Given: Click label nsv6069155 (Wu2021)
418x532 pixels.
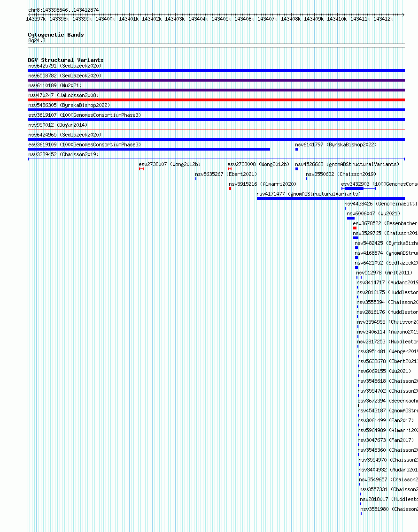Looking at the screenshot, I should (384, 371).
